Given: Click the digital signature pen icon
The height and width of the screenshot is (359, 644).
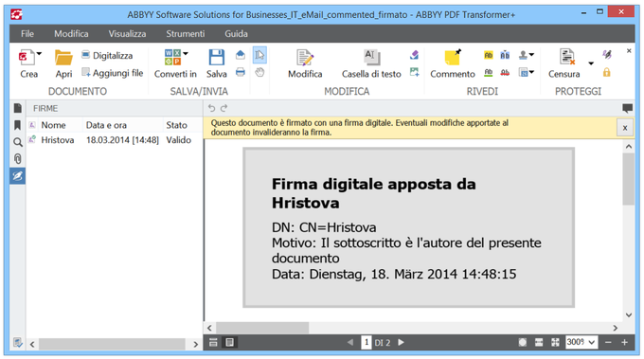Looking at the screenshot, I should point(607,55).
